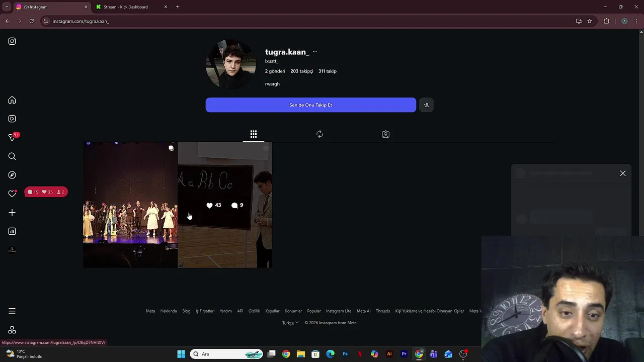Open Netflix from the taskbar
The width and height of the screenshot is (644, 362).
pos(360,354)
